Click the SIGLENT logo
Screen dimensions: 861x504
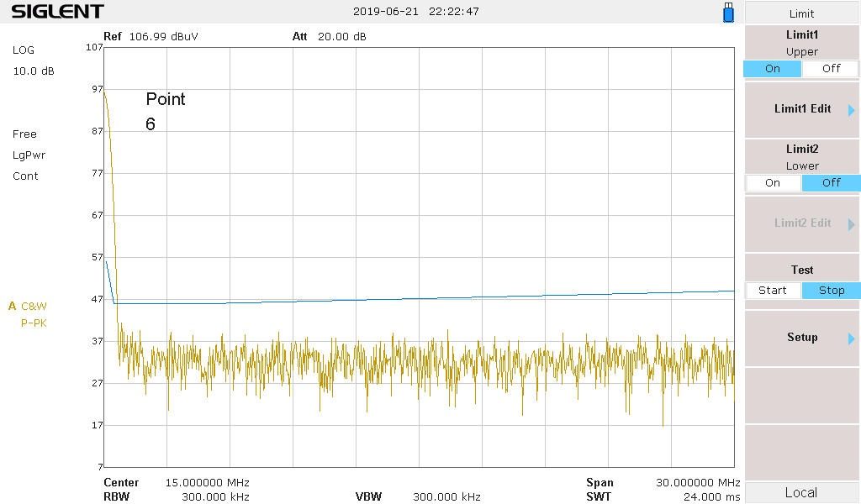(57, 12)
